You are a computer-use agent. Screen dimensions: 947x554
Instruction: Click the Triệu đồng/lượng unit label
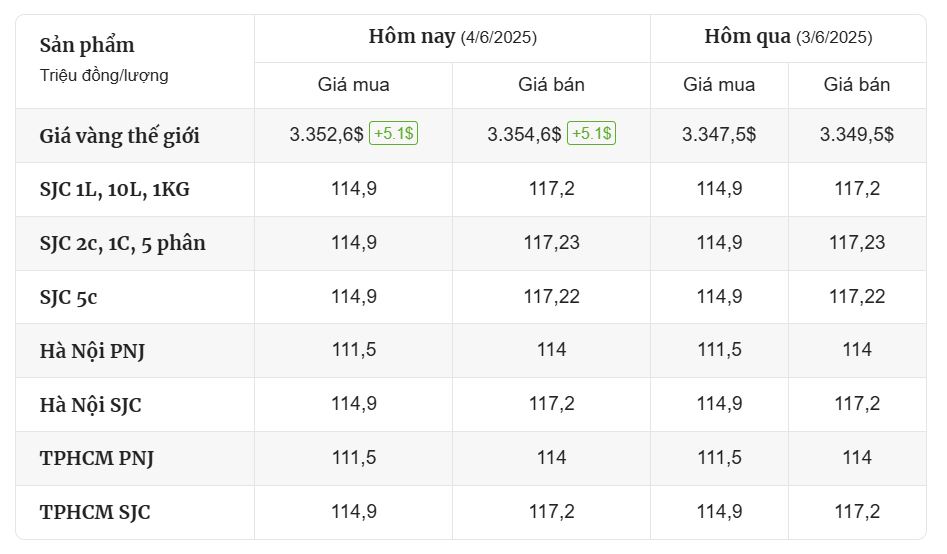(104, 76)
